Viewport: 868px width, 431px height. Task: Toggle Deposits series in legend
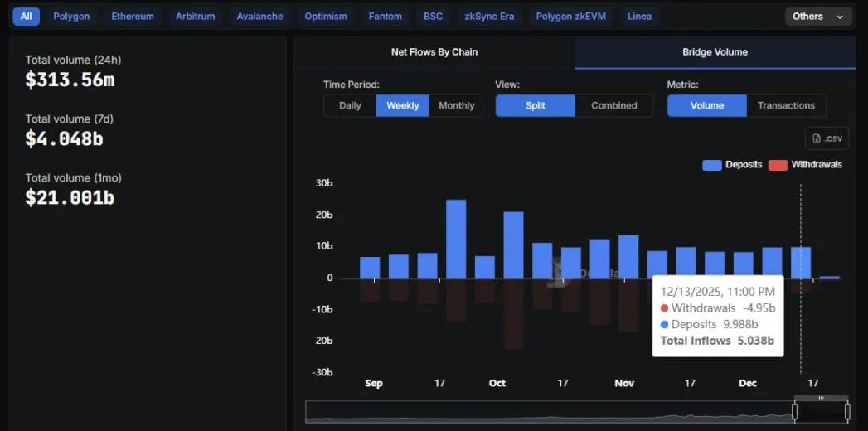tap(732, 165)
